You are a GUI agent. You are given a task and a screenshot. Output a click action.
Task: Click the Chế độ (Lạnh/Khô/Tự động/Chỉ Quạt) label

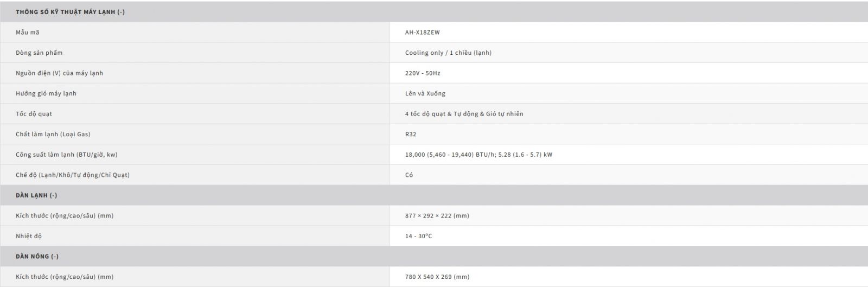73,175
